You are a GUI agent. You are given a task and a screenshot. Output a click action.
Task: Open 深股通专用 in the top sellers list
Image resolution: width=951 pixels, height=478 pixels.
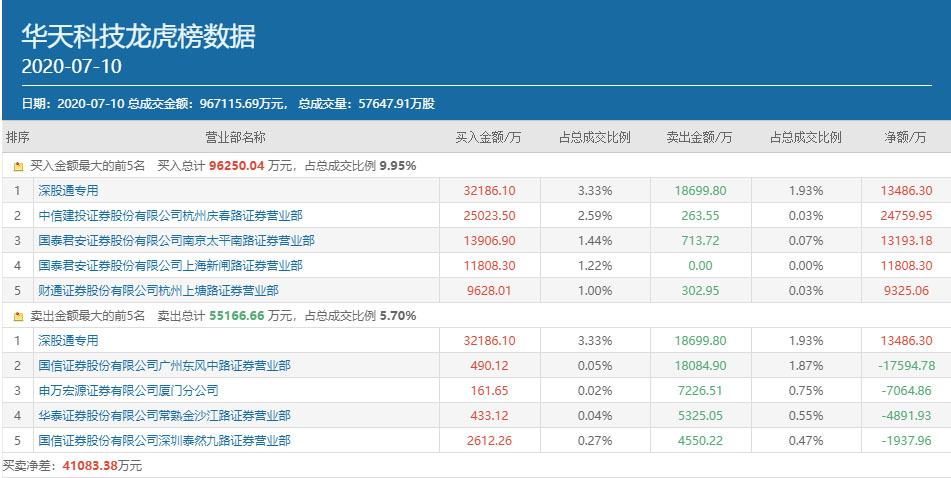coord(69,340)
